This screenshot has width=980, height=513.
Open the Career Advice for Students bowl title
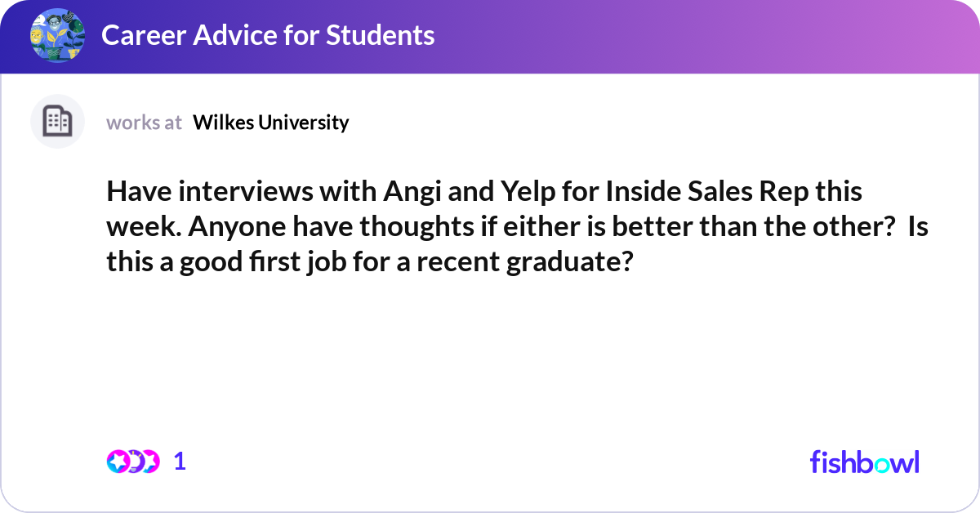268,35
